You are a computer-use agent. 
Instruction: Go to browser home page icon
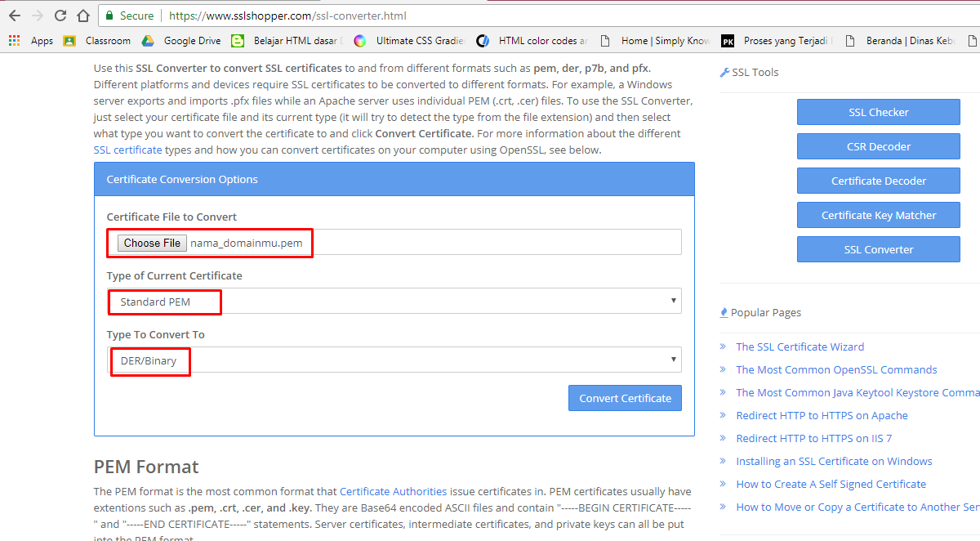(82, 16)
